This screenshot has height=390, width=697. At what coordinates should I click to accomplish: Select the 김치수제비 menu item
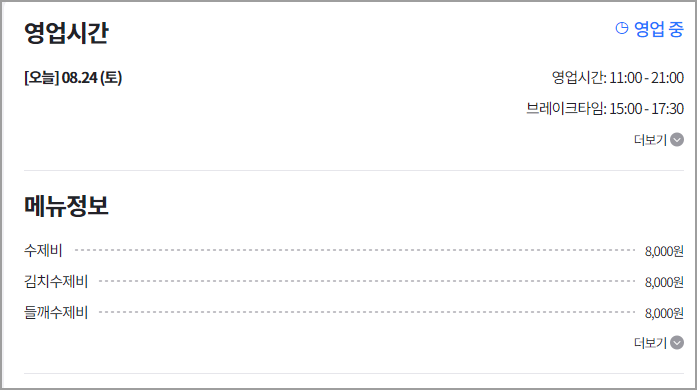click(56, 281)
